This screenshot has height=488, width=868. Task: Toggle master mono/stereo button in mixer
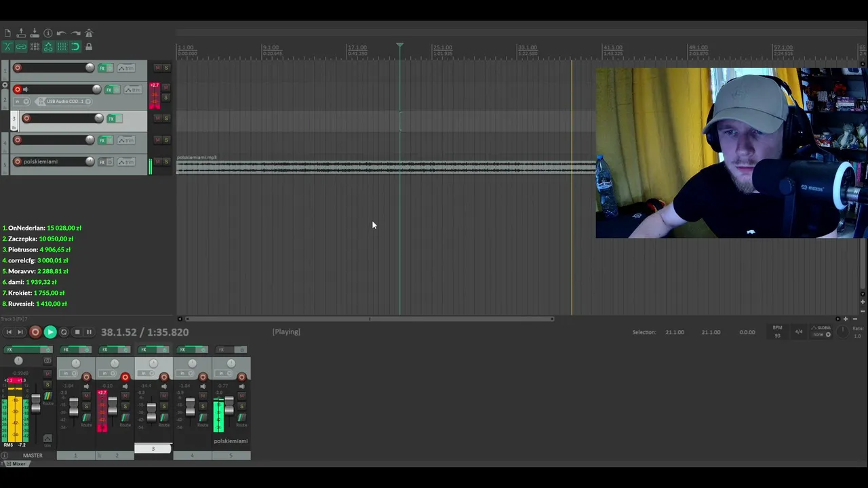coord(47,361)
